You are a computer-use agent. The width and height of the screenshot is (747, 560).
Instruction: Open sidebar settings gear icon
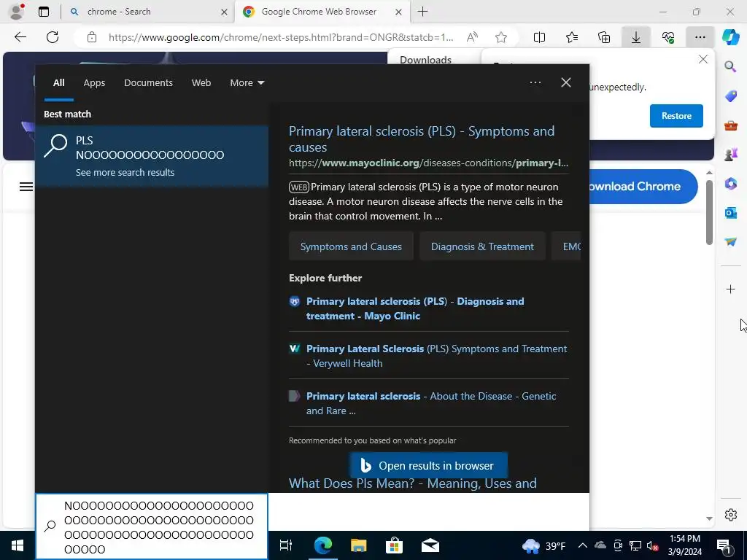tap(731, 515)
